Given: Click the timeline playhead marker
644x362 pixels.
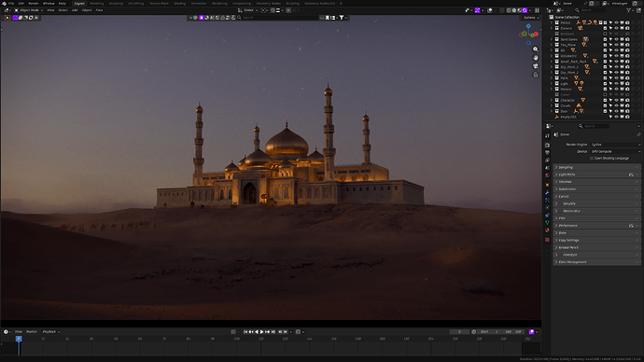Looking at the screenshot, I should (19, 339).
